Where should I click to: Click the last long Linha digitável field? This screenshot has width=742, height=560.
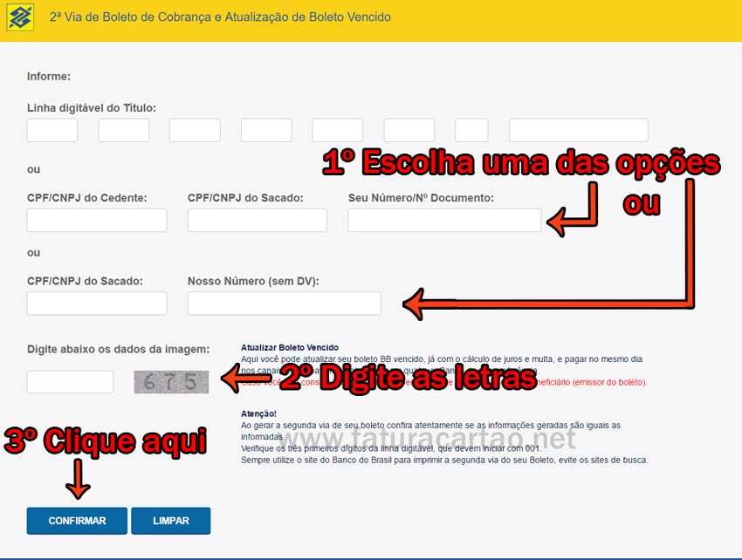click(578, 129)
